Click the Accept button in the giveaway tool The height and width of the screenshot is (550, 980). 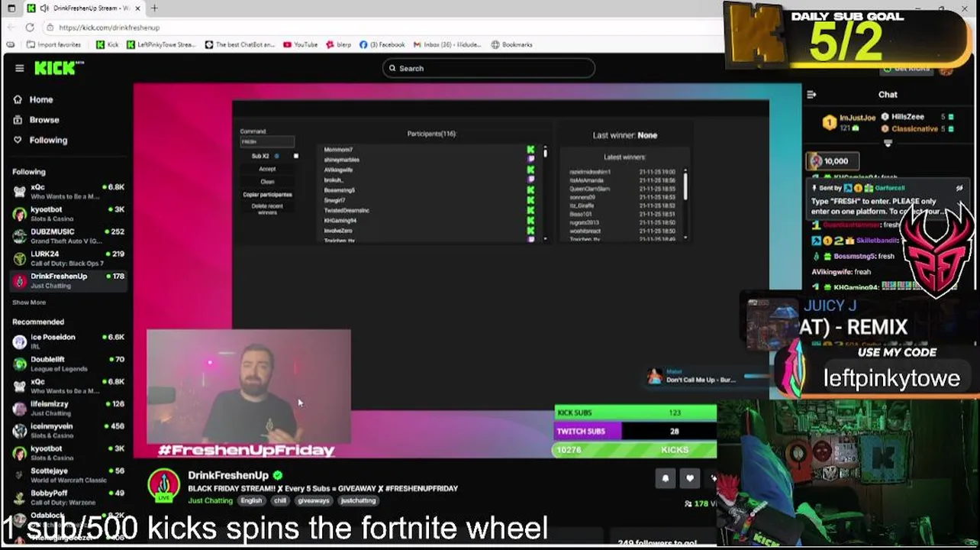point(267,169)
